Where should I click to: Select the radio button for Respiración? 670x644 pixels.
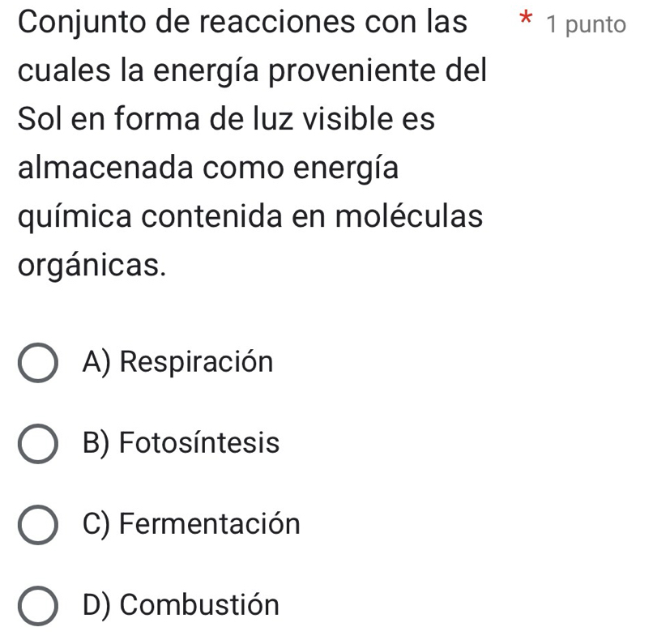coord(37,365)
